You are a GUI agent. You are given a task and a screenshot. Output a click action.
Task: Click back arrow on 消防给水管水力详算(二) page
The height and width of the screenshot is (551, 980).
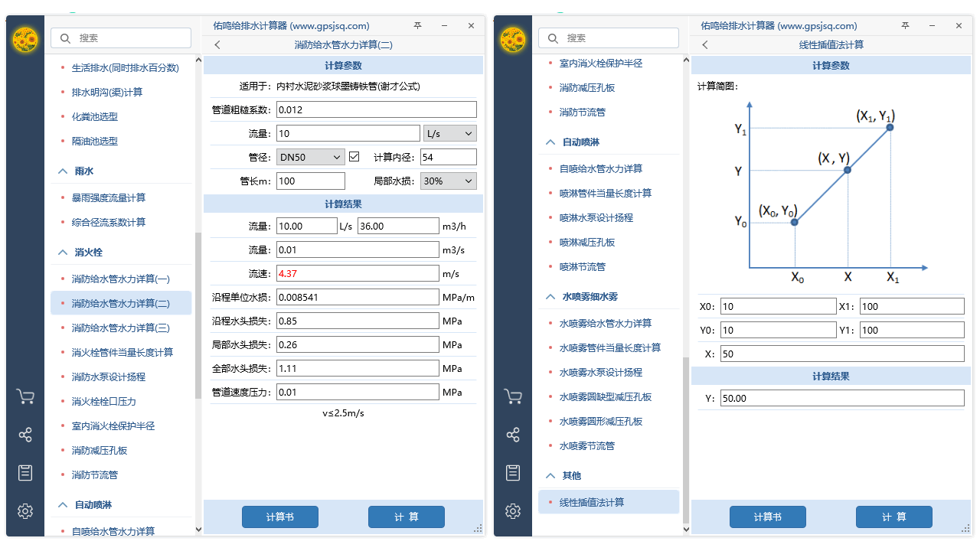click(x=217, y=44)
